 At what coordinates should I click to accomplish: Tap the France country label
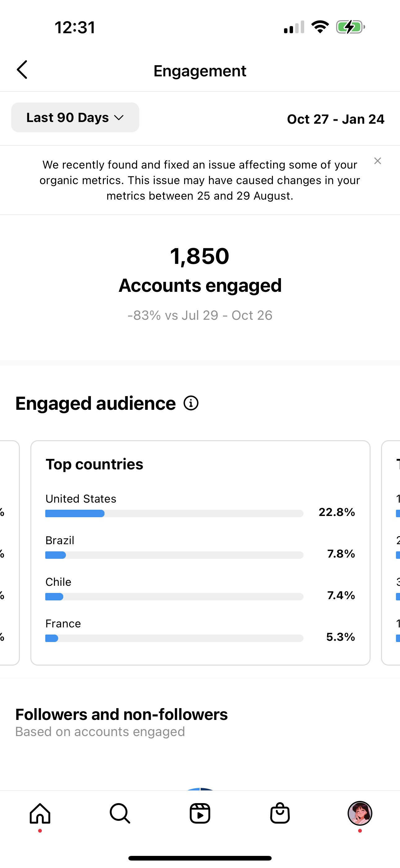coord(63,623)
